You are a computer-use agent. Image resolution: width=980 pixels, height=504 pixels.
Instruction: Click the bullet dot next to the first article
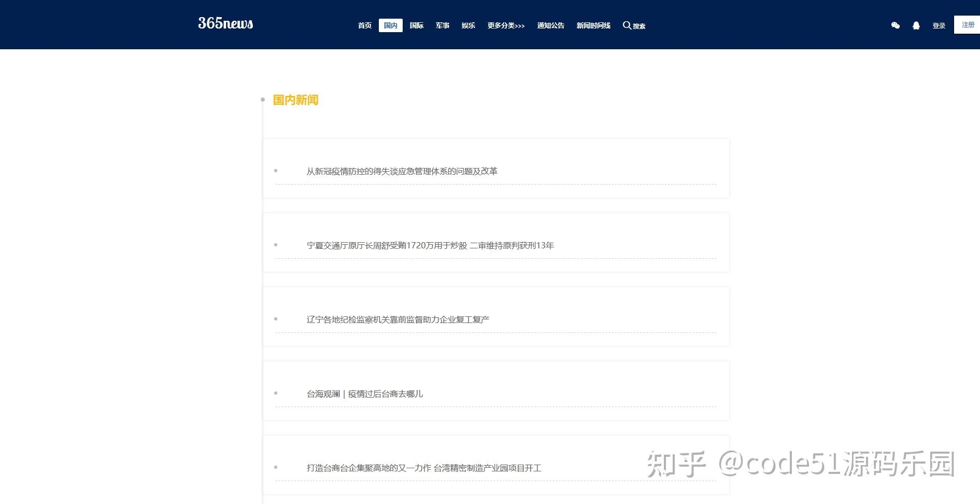(275, 171)
